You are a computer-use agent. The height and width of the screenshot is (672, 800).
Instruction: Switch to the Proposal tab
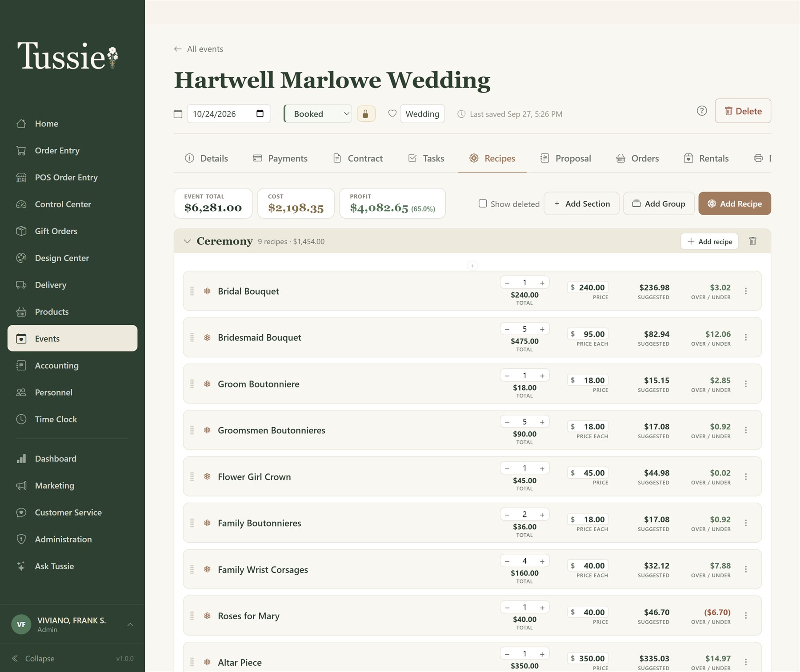click(565, 158)
